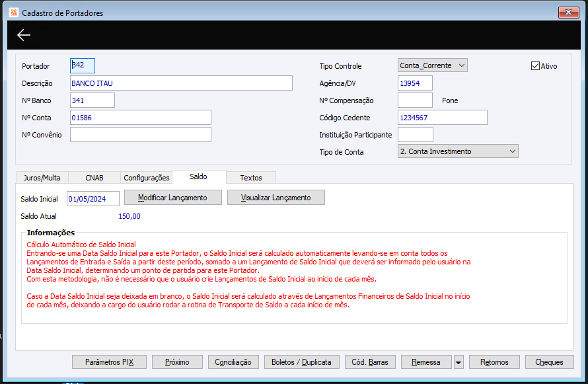
Task: Click the Saldo Atual label
Action: [x=38, y=216]
